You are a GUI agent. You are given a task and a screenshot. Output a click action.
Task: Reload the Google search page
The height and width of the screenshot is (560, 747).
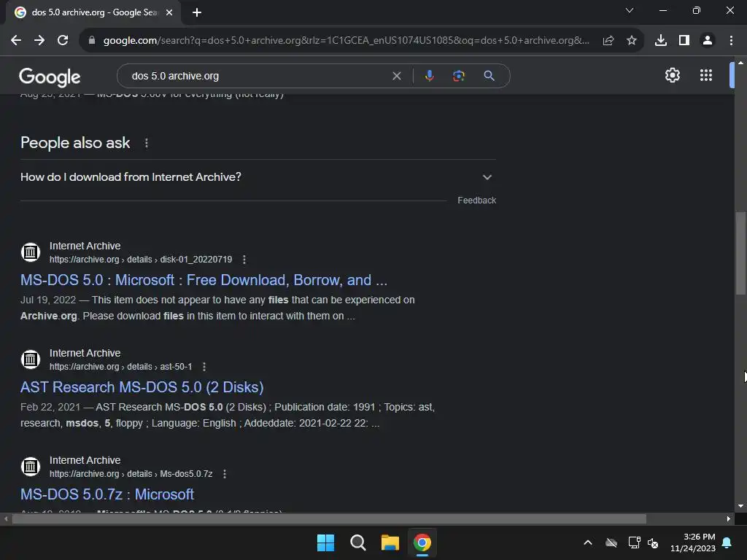pyautogui.click(x=63, y=41)
